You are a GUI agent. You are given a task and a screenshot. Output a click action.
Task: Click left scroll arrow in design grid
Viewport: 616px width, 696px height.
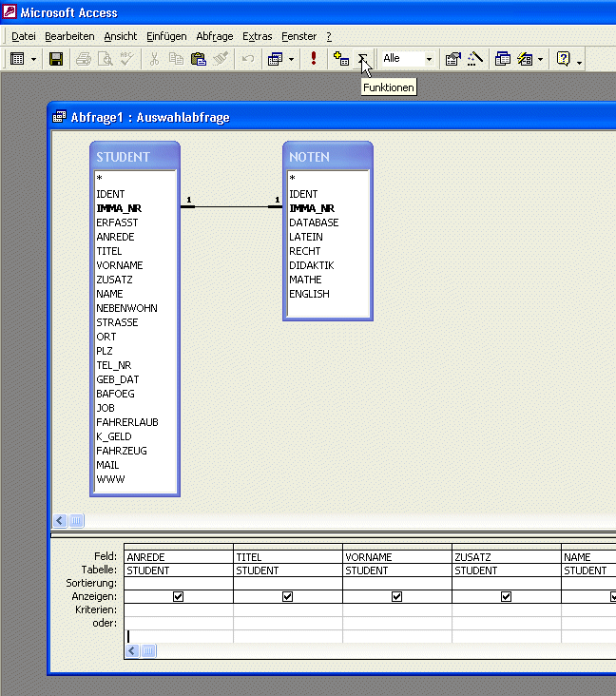coord(132,650)
